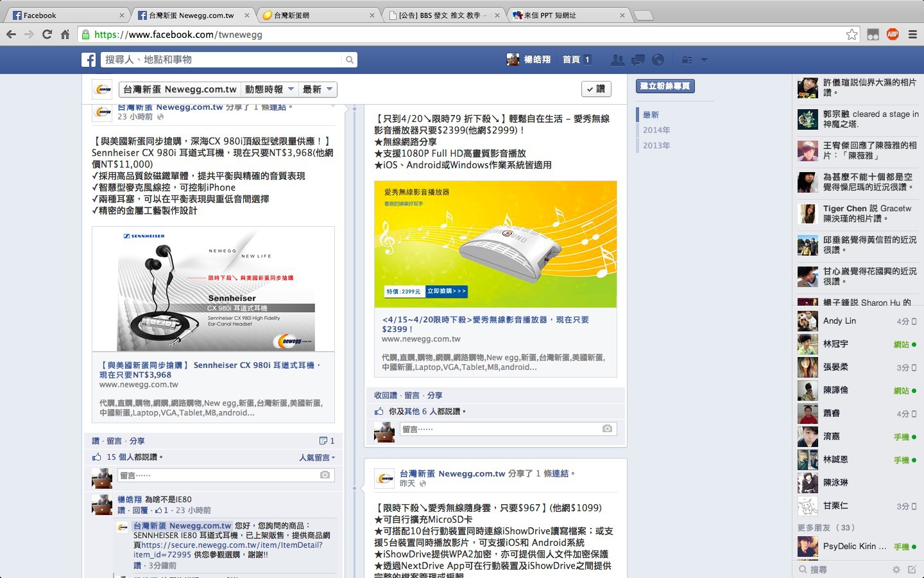Select 最新 in the timeline navigation

(651, 115)
